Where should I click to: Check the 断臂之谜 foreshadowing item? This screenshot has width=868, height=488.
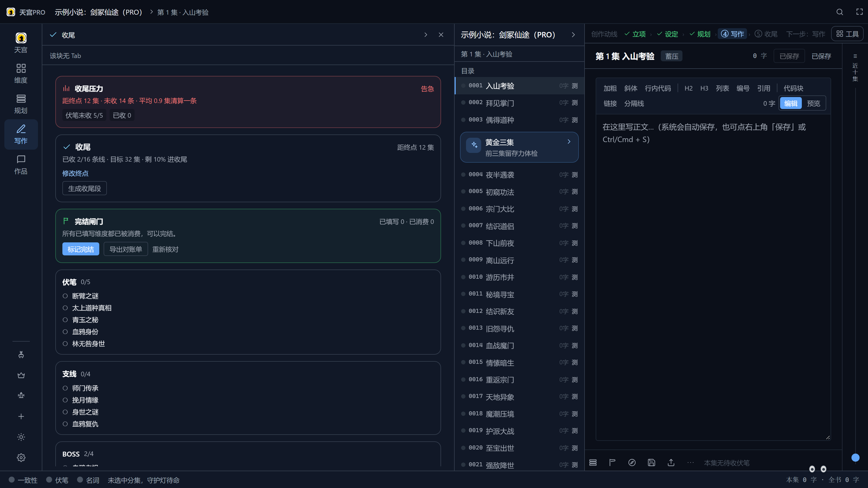pyautogui.click(x=65, y=296)
